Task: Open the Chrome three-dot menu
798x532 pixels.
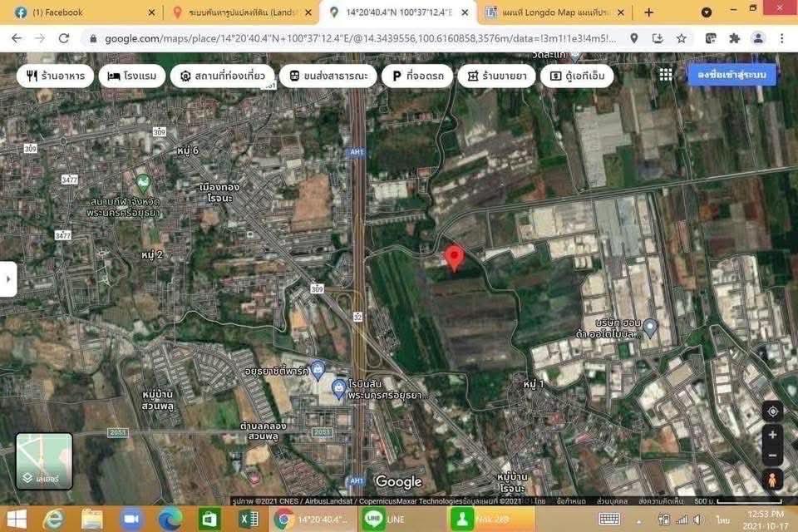Action: 782,38
